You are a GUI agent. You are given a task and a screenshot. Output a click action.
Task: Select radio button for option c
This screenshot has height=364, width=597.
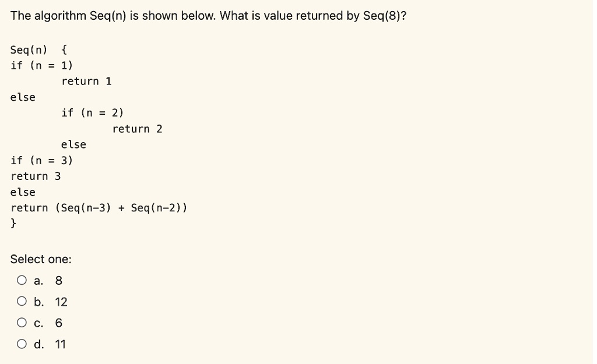[x=22, y=323]
